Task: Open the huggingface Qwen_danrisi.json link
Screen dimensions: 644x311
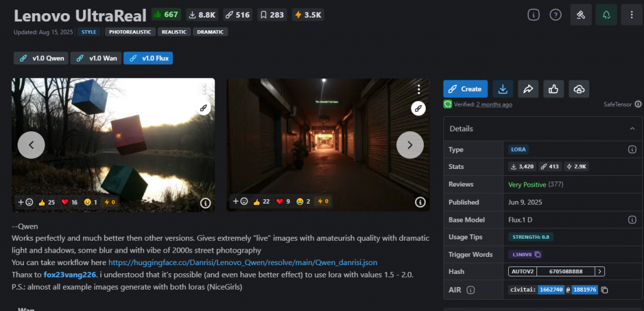Action: 243,262
